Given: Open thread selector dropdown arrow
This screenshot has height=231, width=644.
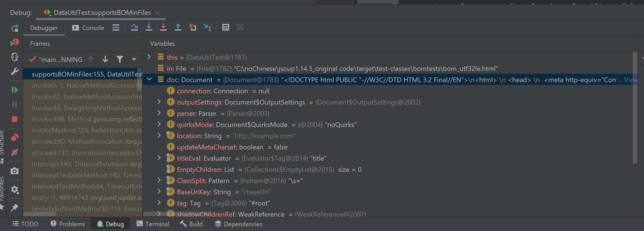Looking at the screenshot, I should [134, 59].
